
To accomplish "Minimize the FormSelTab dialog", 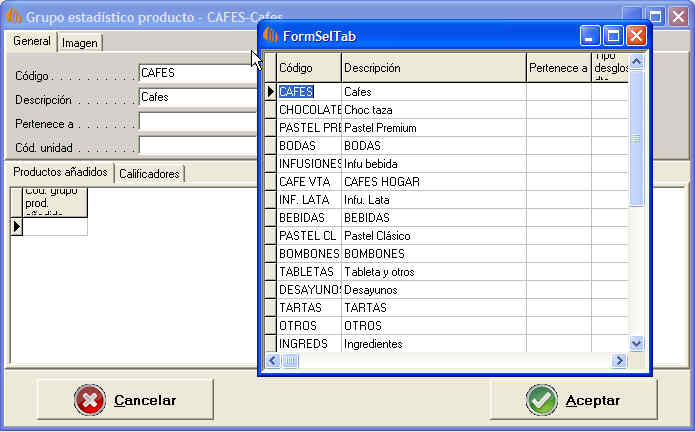I will point(591,36).
